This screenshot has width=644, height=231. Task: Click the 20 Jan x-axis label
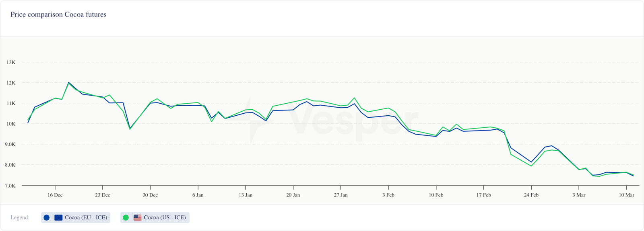[x=293, y=195]
